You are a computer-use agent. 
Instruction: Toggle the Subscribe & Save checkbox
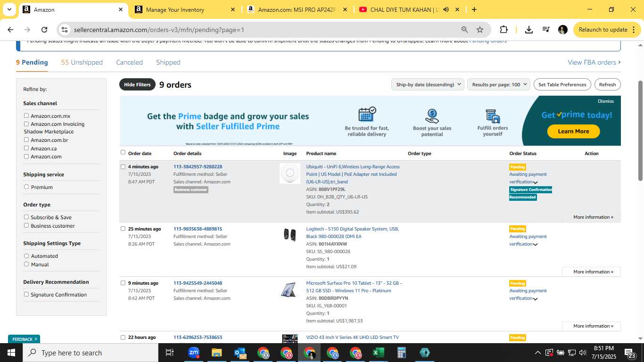coord(26,217)
